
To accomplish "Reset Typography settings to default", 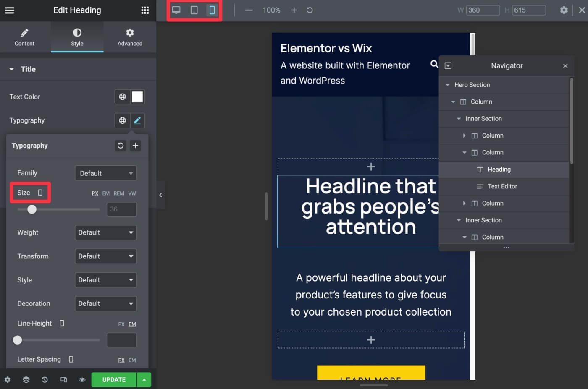I will (121, 146).
